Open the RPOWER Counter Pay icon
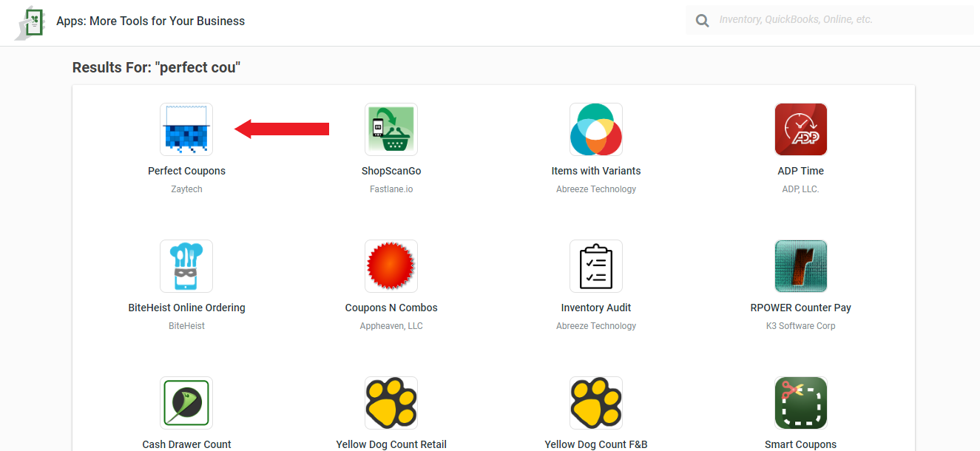Viewport: 980px width, 451px height. tap(801, 266)
